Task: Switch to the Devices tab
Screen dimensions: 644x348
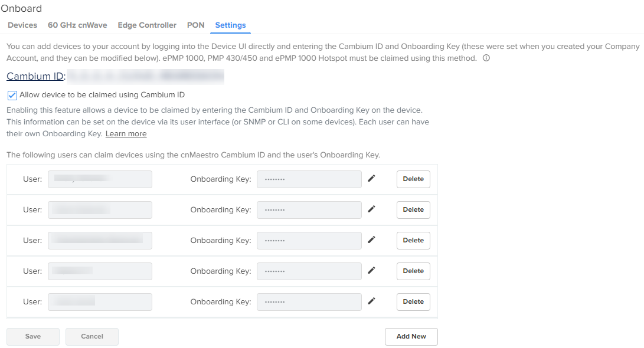Action: pyautogui.click(x=22, y=25)
